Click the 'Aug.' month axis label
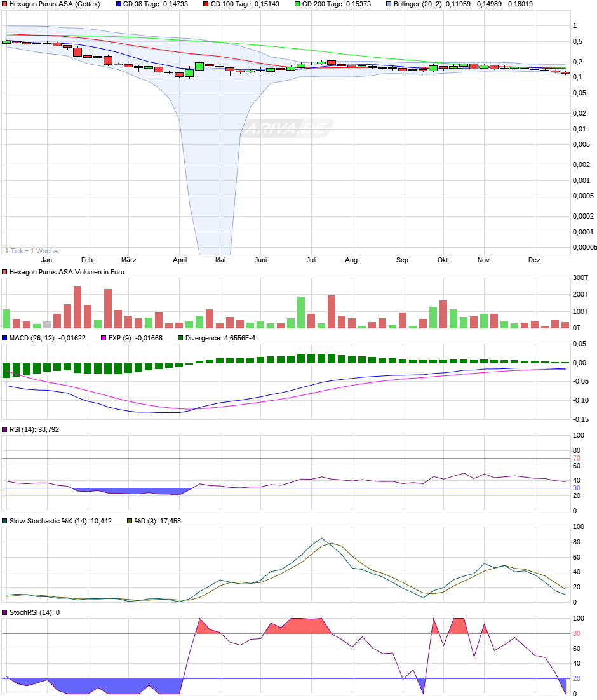The width and height of the screenshot is (597, 700). [352, 260]
